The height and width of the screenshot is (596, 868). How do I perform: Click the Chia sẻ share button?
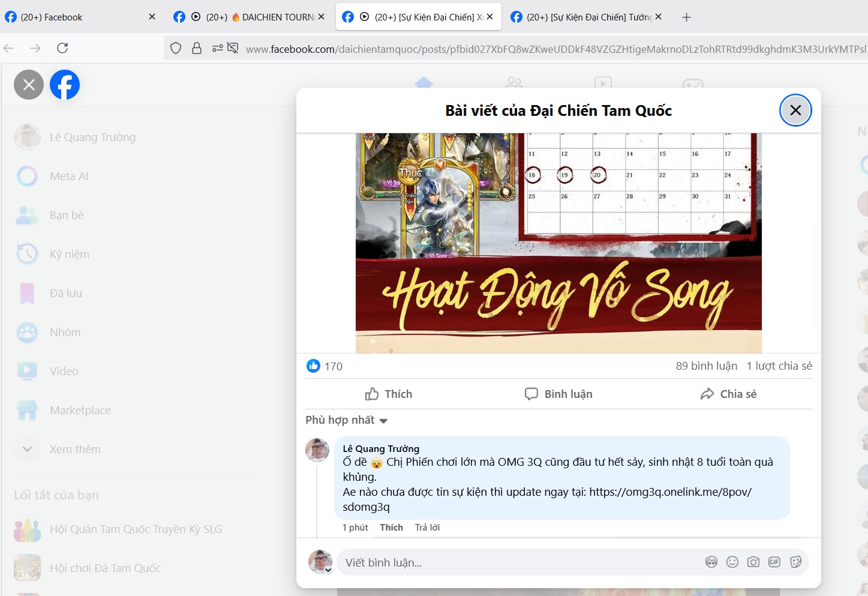(x=728, y=394)
